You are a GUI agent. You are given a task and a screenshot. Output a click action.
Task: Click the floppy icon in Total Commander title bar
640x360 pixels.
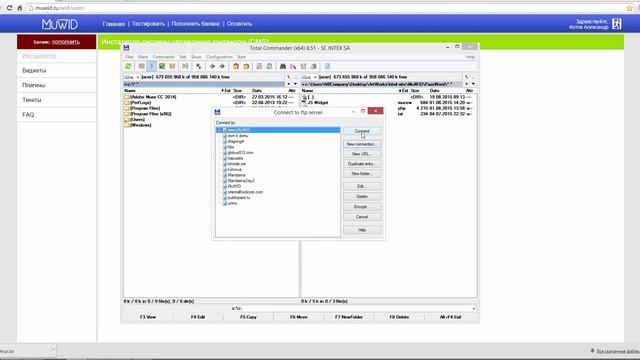point(126,48)
